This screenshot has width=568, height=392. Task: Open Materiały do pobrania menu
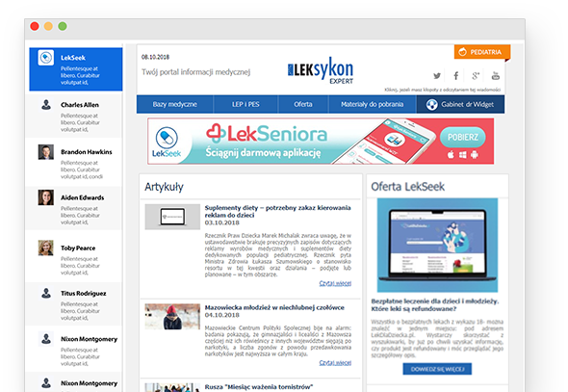point(372,104)
